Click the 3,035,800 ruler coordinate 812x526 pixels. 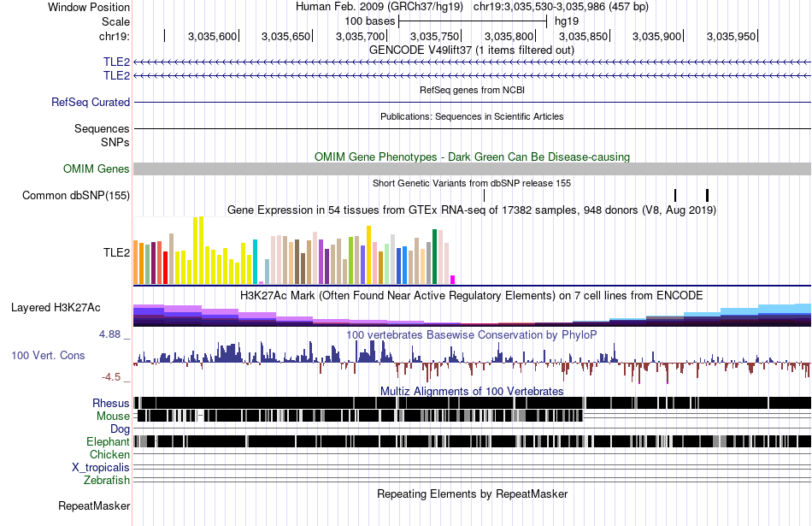point(509,36)
